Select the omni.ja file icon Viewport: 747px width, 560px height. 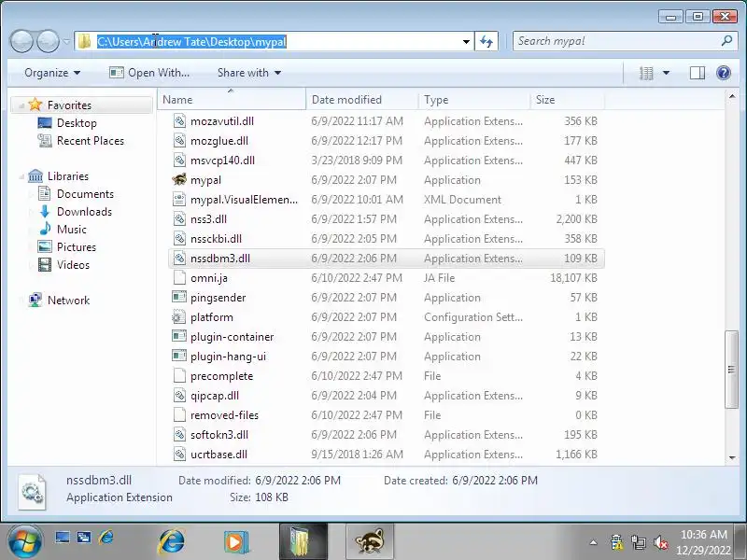[179, 277]
